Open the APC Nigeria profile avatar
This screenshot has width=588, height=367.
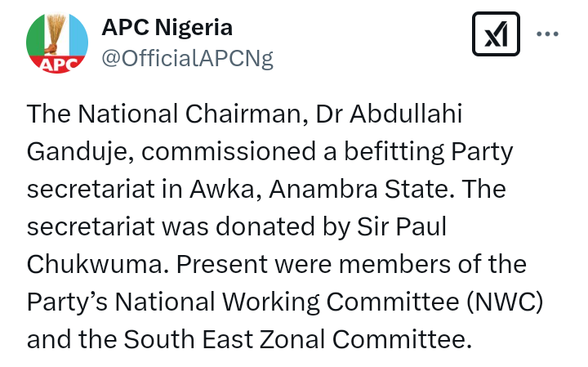click(x=57, y=43)
